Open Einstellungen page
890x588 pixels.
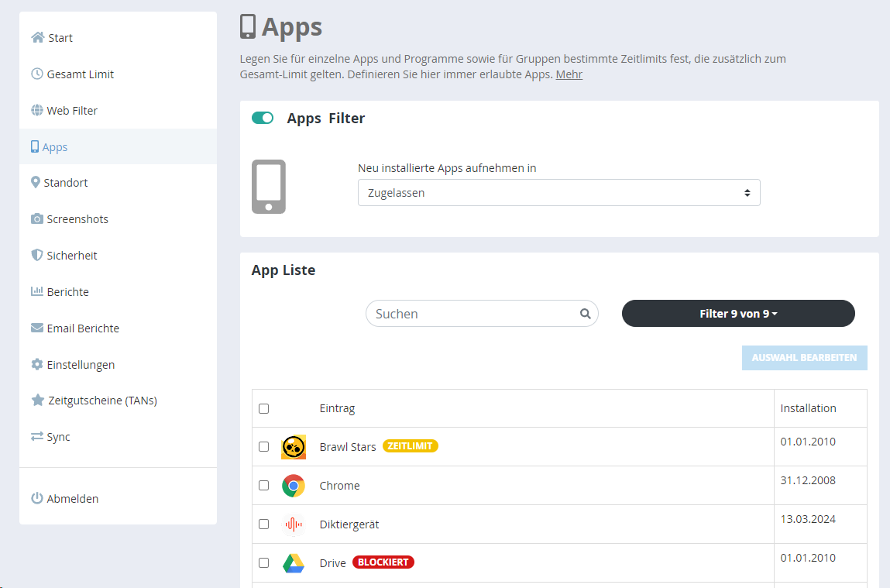[x=118, y=364]
